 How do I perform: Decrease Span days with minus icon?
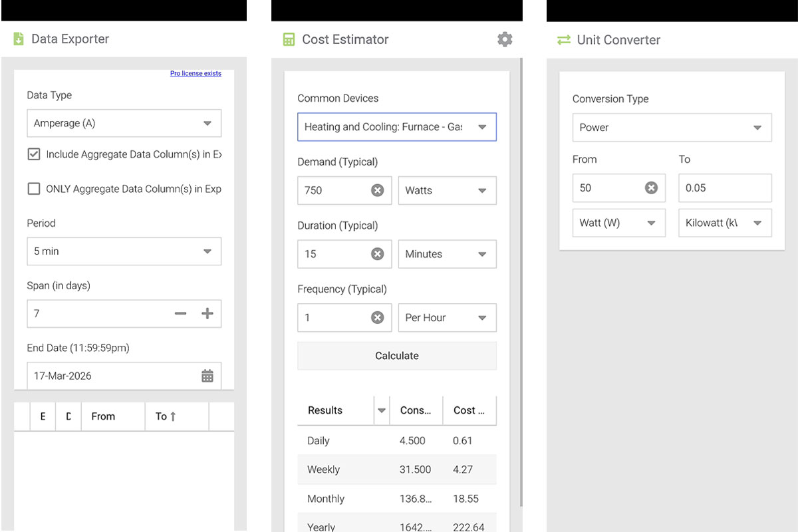pos(180,313)
